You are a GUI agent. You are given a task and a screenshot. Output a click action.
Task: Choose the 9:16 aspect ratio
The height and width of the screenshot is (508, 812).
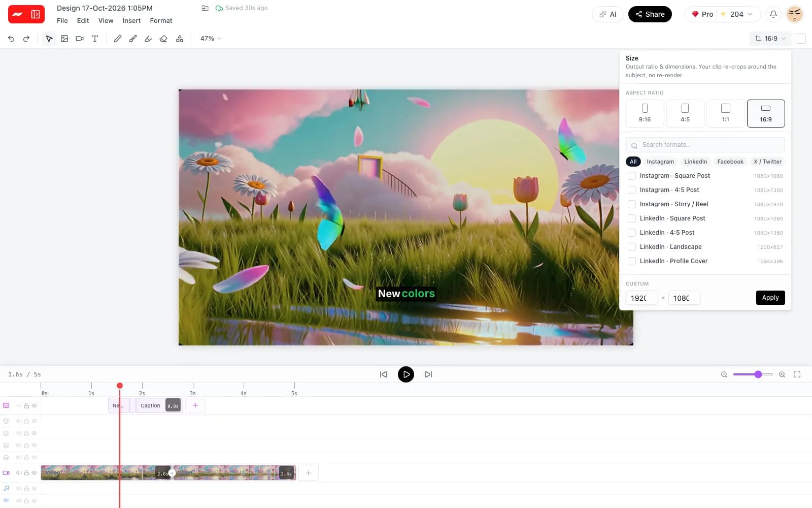645,113
